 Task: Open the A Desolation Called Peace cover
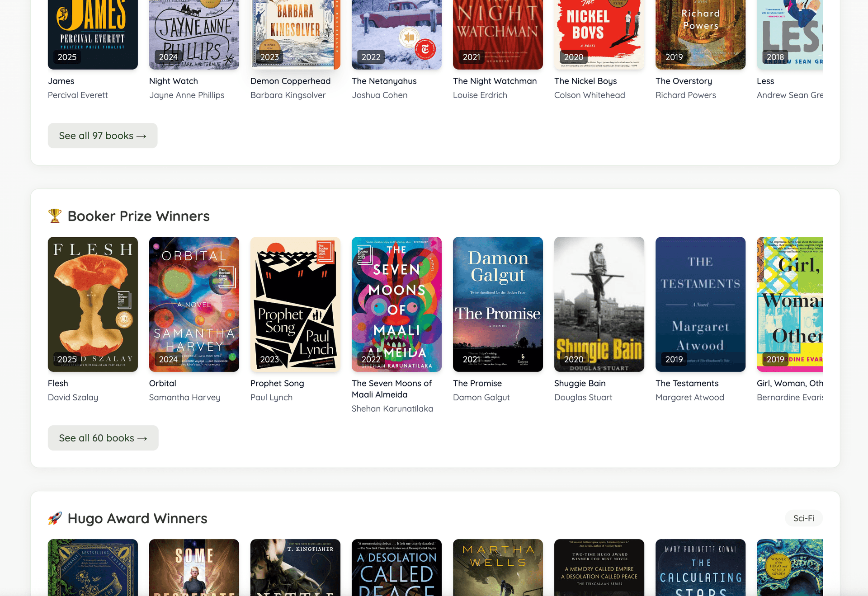pyautogui.click(x=396, y=567)
